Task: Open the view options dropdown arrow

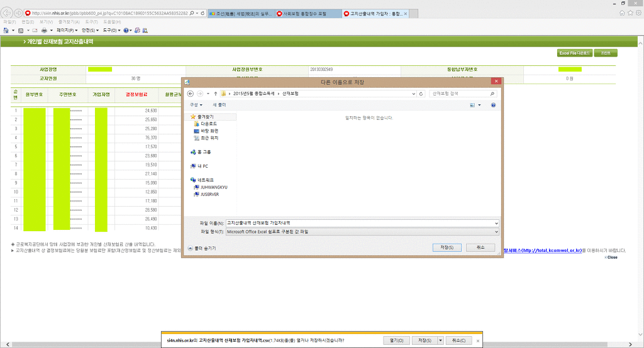Action: pyautogui.click(x=479, y=105)
